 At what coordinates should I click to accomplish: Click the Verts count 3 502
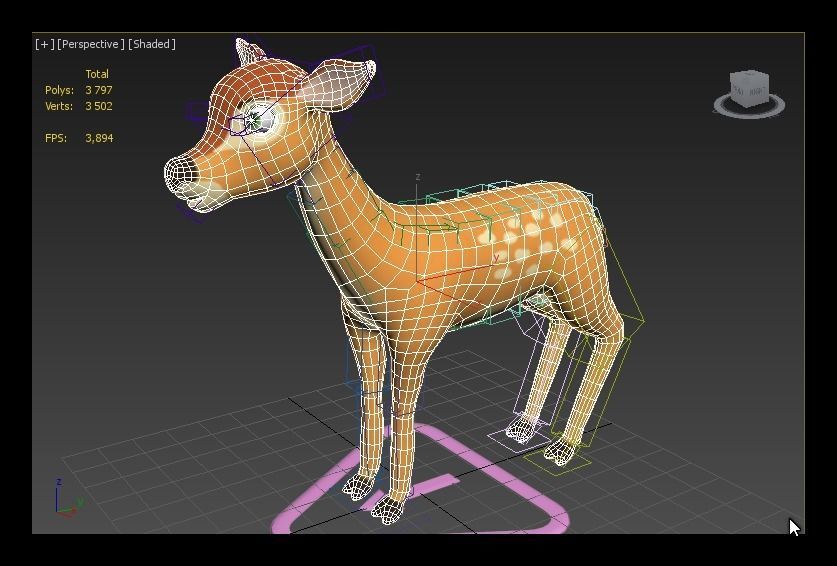pos(99,106)
